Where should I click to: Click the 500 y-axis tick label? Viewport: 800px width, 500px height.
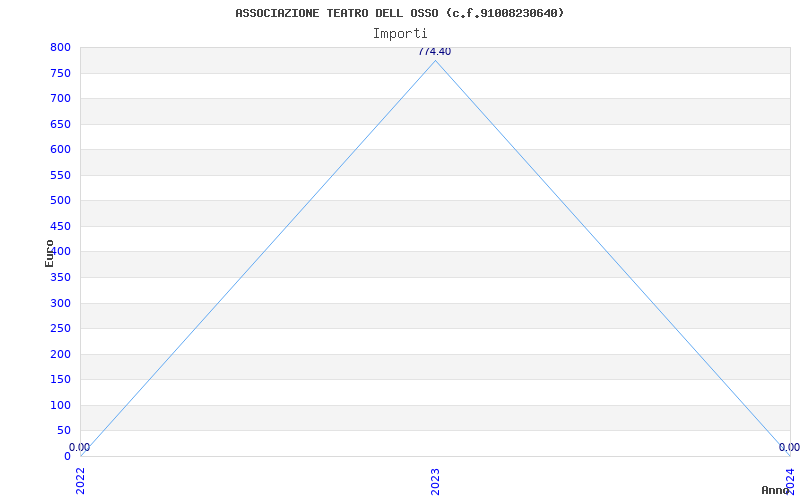(60, 201)
